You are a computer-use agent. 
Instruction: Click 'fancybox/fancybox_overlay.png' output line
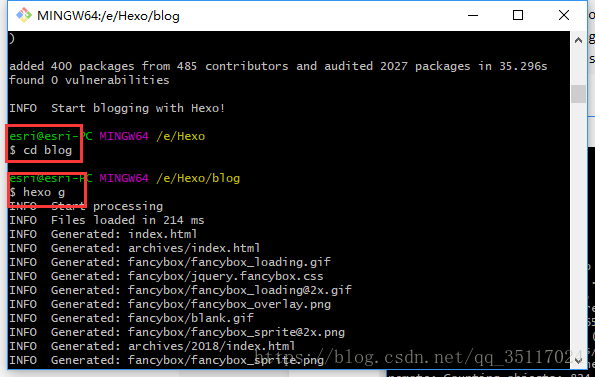point(170,304)
